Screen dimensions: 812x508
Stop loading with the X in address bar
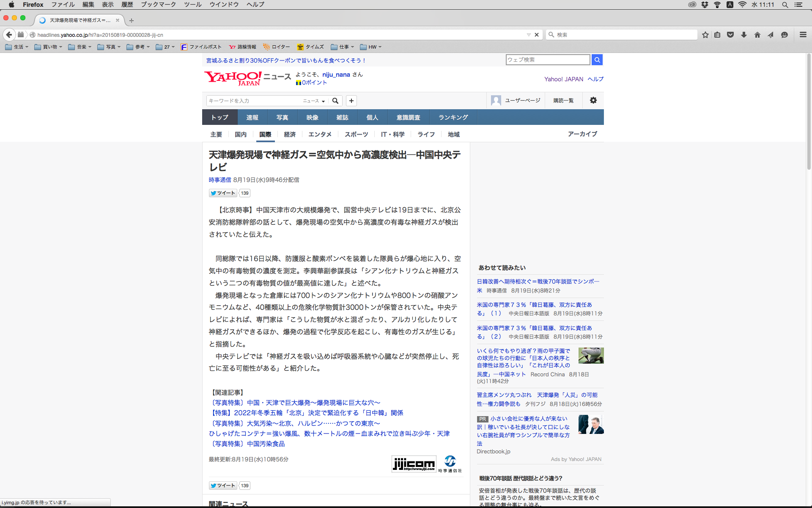click(537, 35)
